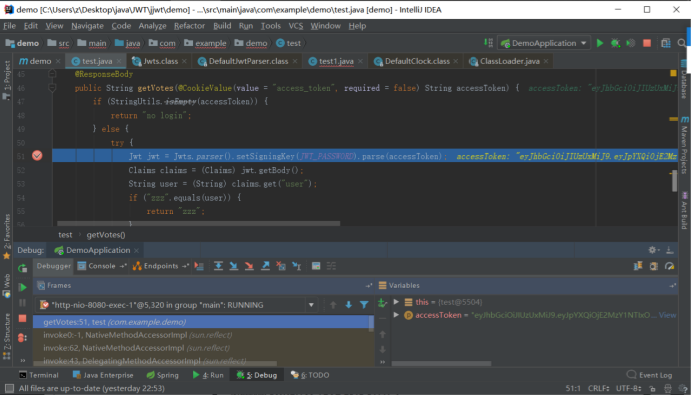The height and width of the screenshot is (395, 691).
Task: Open the Analyze menu
Action: click(152, 26)
